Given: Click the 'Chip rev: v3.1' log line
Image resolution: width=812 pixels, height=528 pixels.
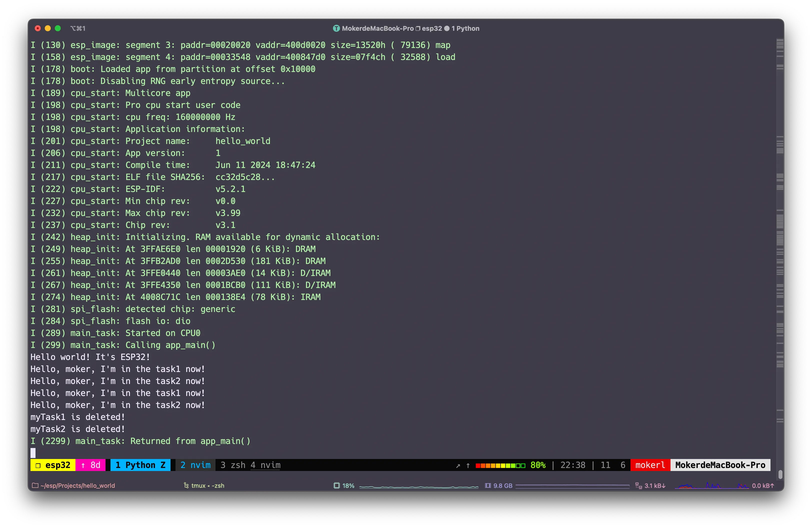Looking at the screenshot, I should pyautogui.click(x=133, y=225).
